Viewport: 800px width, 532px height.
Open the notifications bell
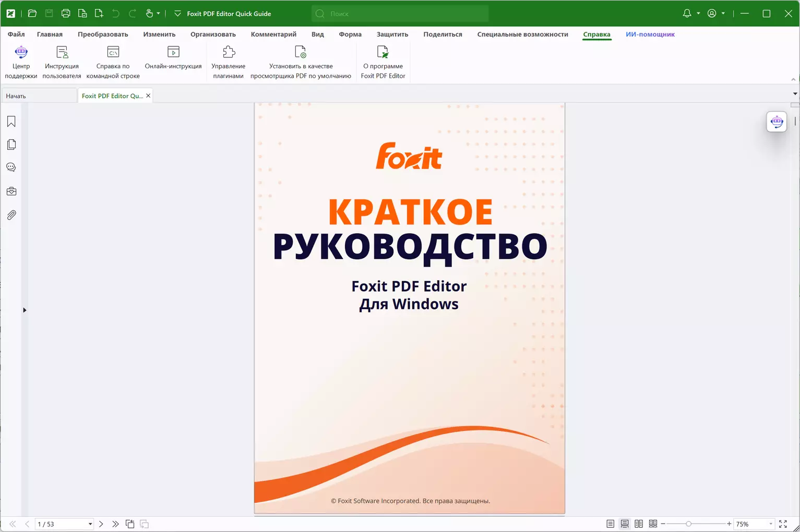click(x=687, y=14)
